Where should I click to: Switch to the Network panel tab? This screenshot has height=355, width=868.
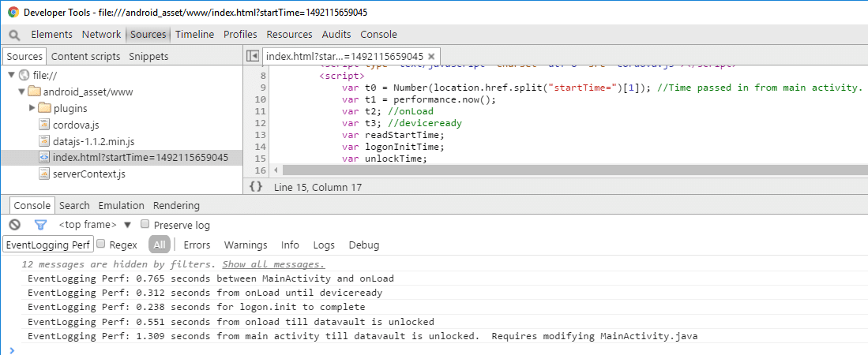click(101, 35)
